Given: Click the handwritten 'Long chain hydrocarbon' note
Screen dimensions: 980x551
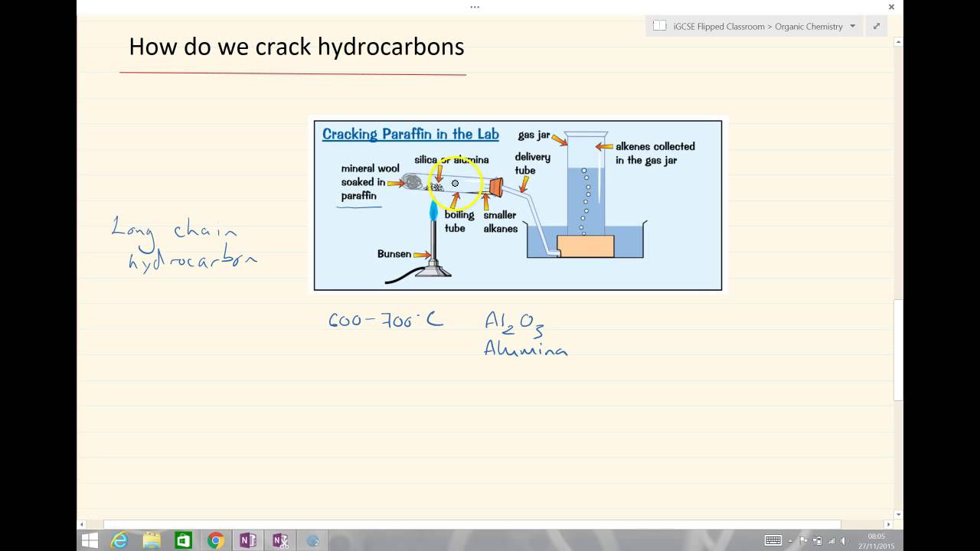Looking at the screenshot, I should pos(184,243).
